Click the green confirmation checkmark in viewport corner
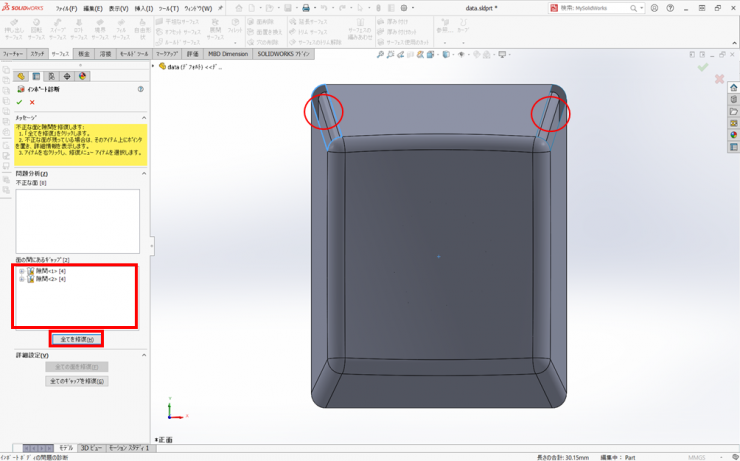The image size is (740, 461). [x=703, y=66]
